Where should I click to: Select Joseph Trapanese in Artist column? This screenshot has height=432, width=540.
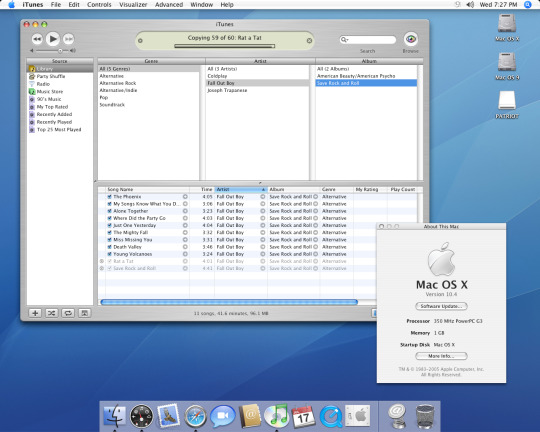click(257, 90)
